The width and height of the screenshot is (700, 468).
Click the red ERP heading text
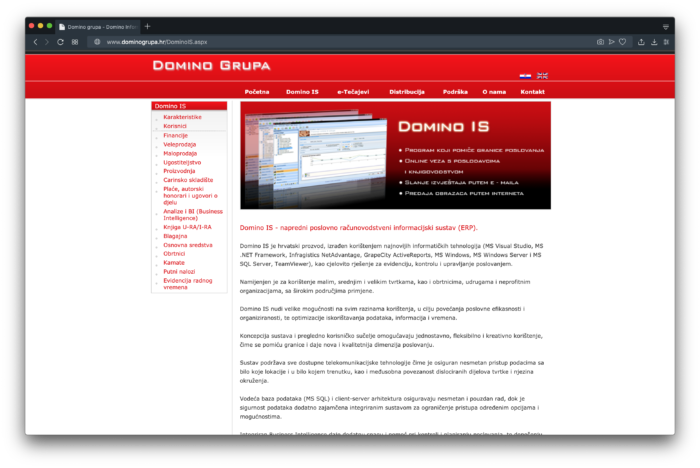pos(358,228)
